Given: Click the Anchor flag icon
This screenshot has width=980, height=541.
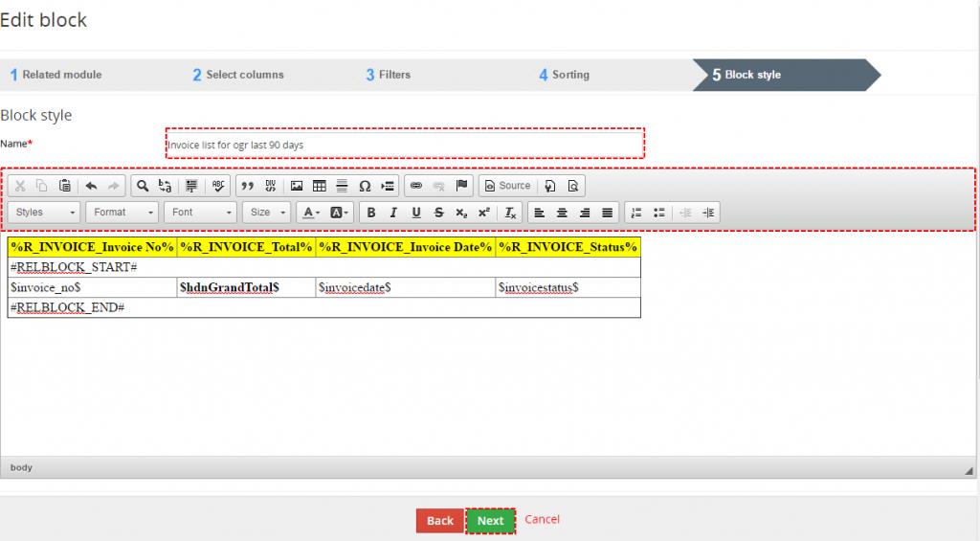Looking at the screenshot, I should click(x=461, y=186).
